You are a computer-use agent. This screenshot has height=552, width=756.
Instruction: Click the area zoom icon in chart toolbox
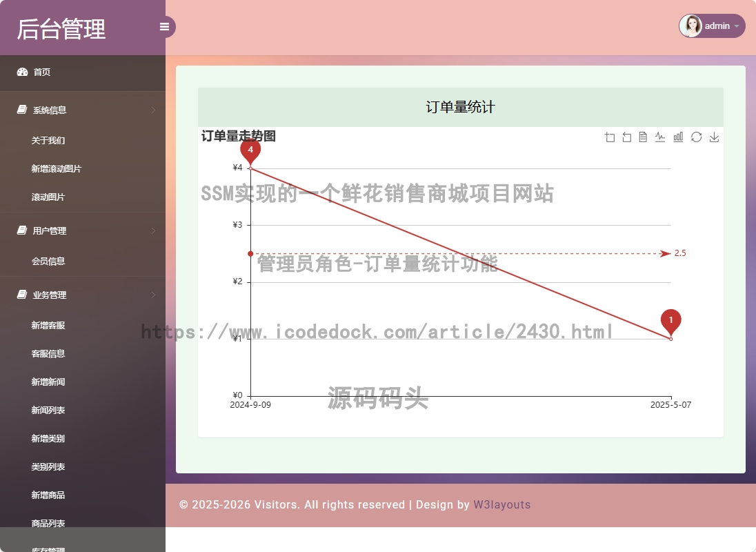(610, 137)
